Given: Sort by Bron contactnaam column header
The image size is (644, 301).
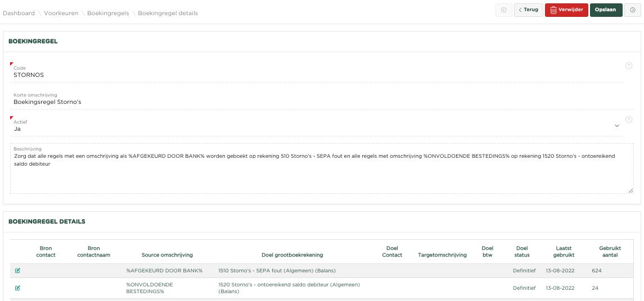Looking at the screenshot, I should (x=93, y=252).
